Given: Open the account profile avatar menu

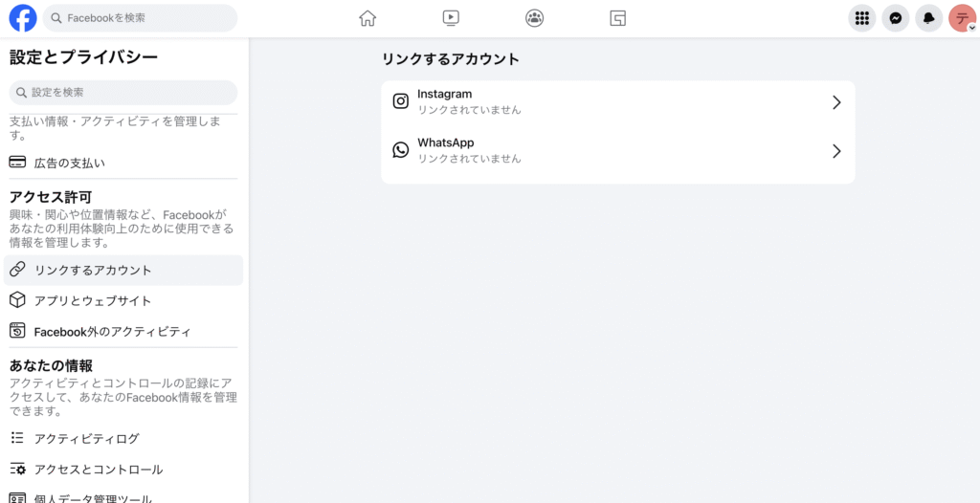Looking at the screenshot, I should pyautogui.click(x=963, y=18).
